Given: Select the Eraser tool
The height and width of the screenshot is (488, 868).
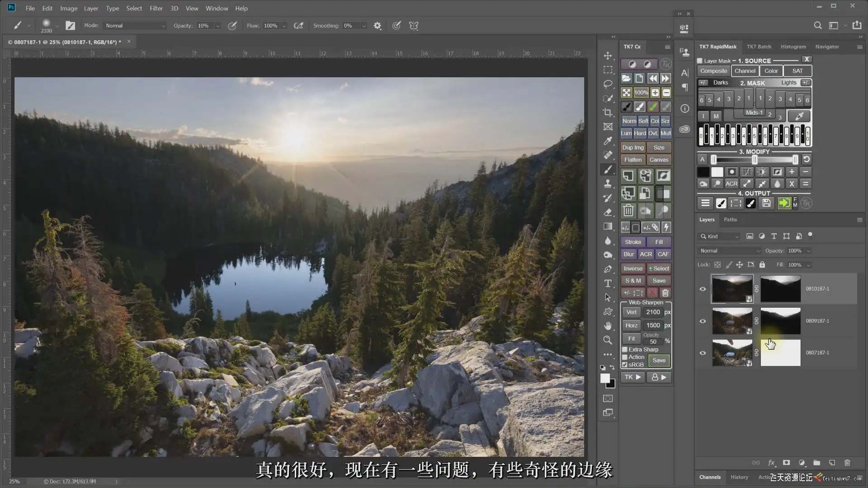Looking at the screenshot, I should (608, 212).
